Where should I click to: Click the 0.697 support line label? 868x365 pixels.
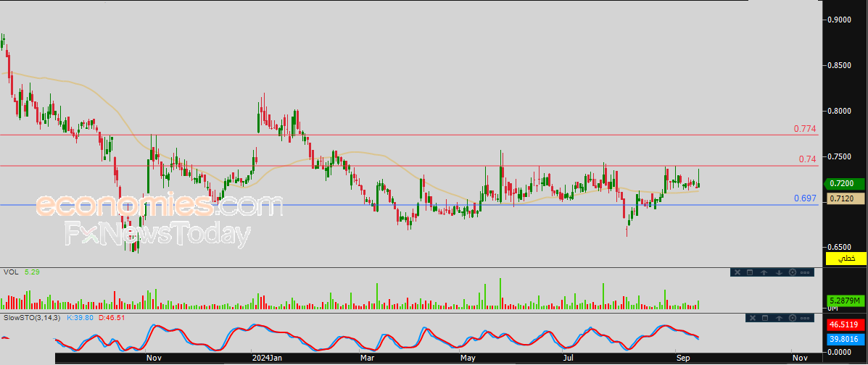[805, 198]
